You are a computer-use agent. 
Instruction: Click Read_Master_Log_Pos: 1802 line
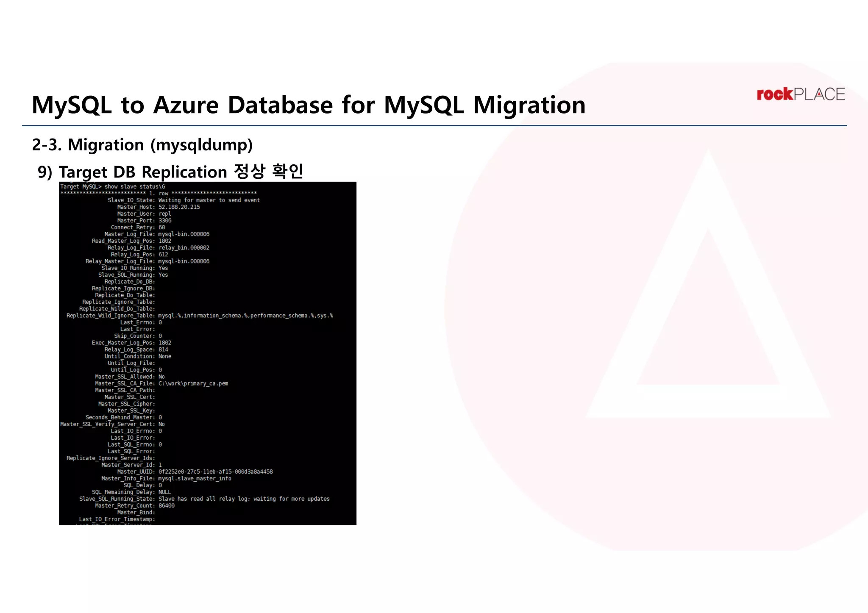tap(131, 241)
